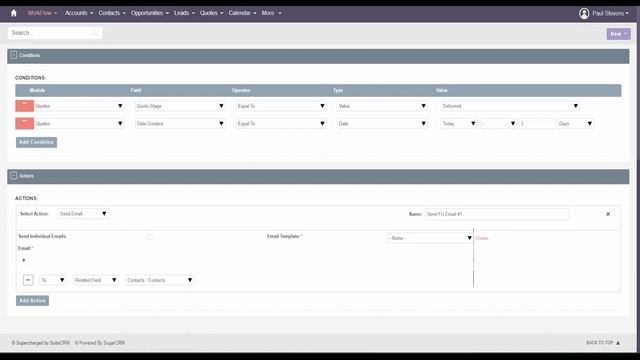Open Module dropdown in Quote Stage row
The width and height of the screenshot is (640, 360).
pyautogui.click(x=79, y=106)
